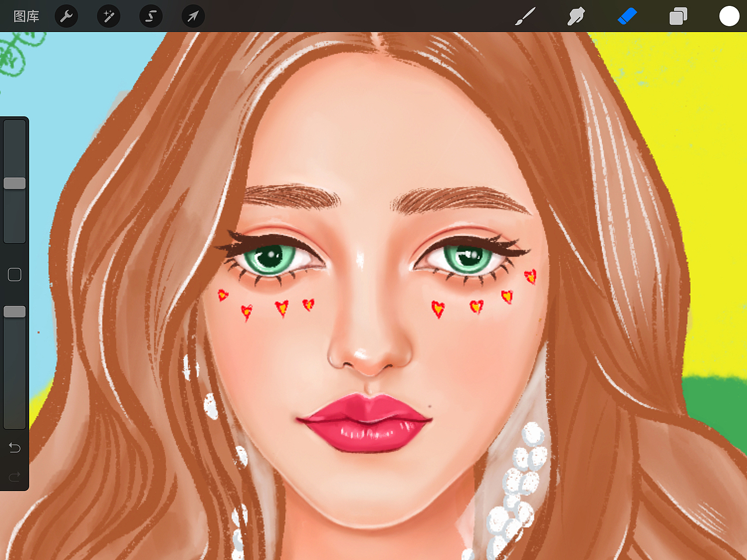Toggle selection mode with the S icon
747x560 pixels.
tap(150, 16)
